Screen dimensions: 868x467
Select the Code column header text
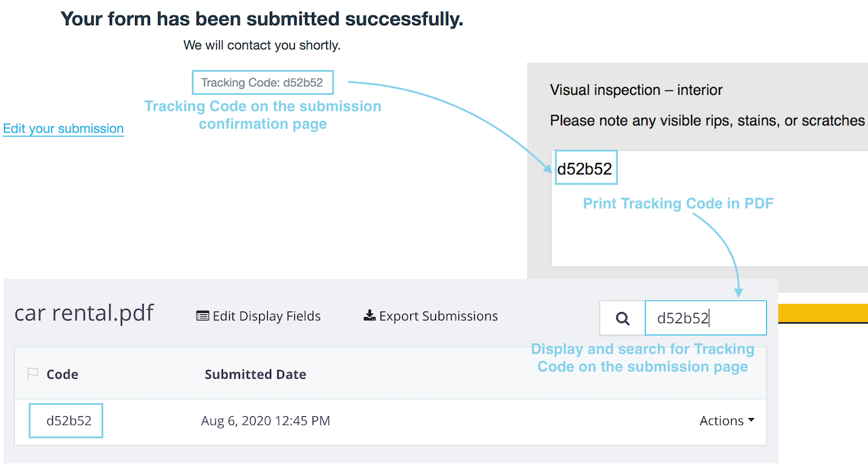point(62,375)
